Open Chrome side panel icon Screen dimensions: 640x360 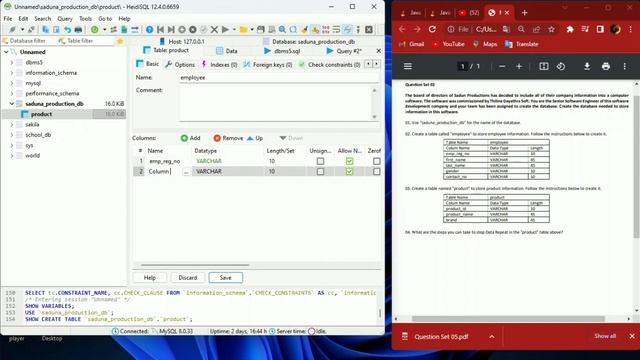pos(600,29)
